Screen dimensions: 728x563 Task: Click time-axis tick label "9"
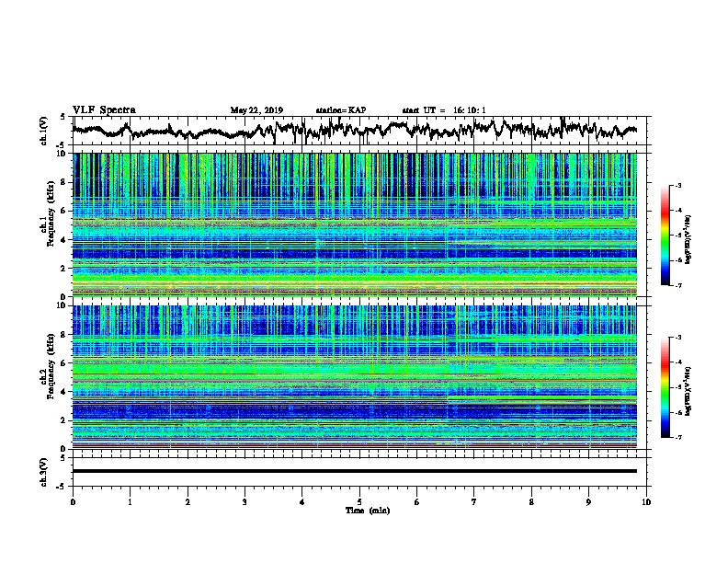click(588, 502)
